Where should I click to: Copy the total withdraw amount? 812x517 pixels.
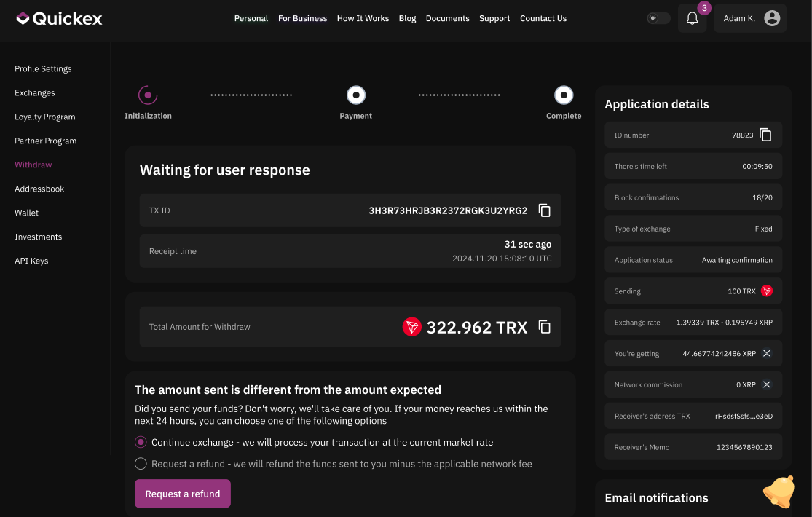[x=544, y=327]
